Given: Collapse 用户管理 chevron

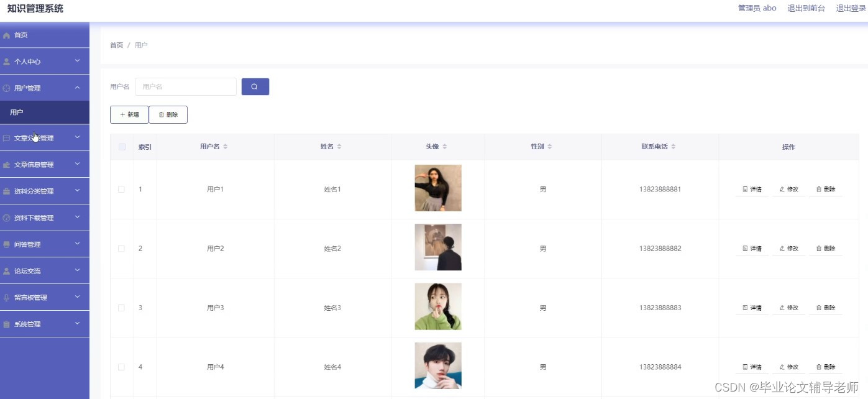Looking at the screenshot, I should 78,88.
